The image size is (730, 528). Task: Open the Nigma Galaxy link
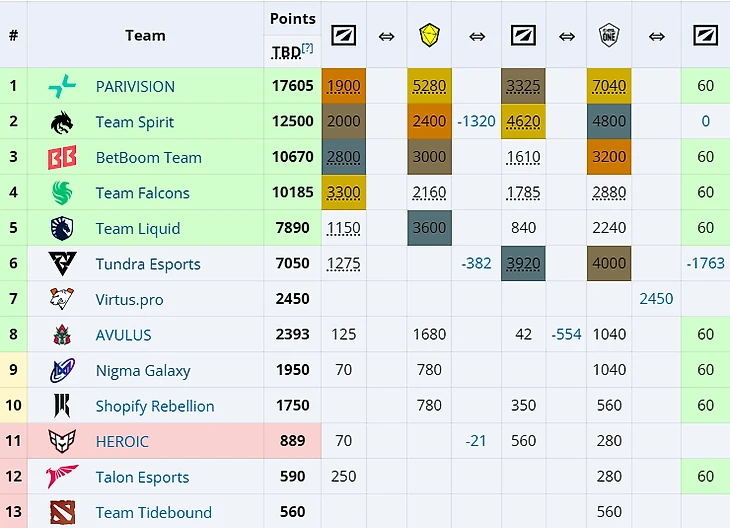click(143, 371)
